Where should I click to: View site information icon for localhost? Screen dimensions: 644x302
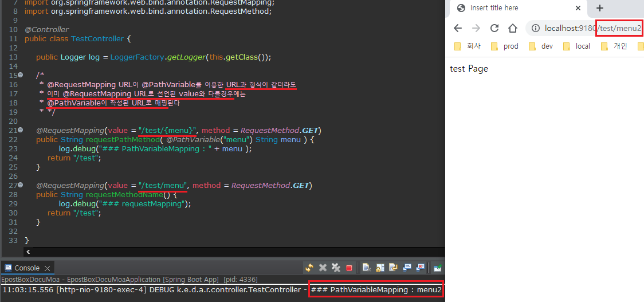[535, 28]
